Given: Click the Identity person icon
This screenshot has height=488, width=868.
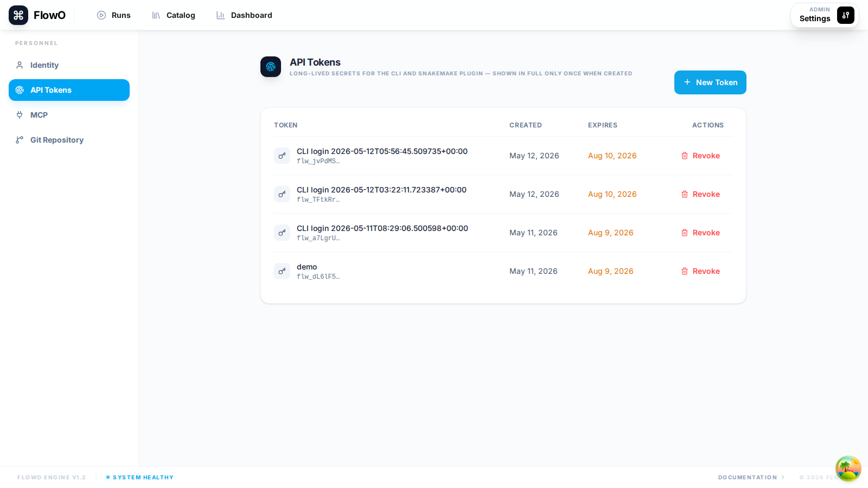Looking at the screenshot, I should tap(20, 65).
